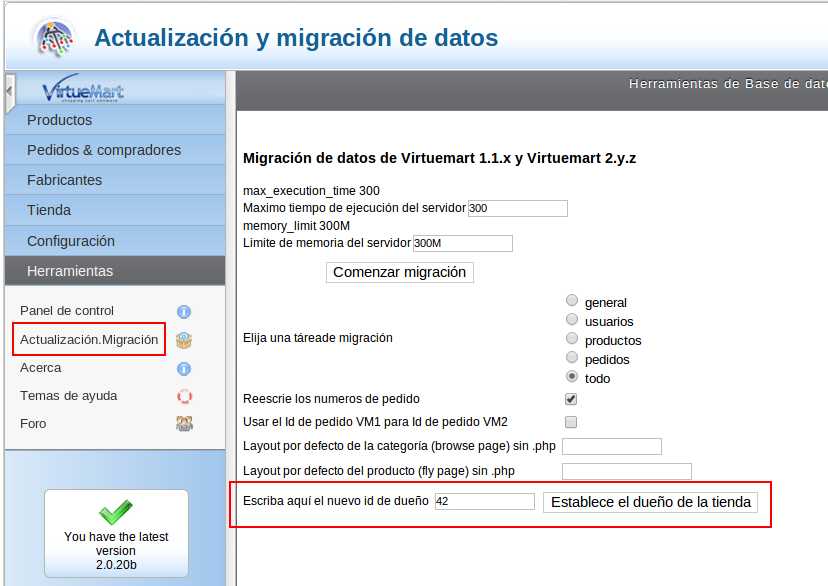Select the general migration radio button
Screen dimensions: 828x586
[x=572, y=300]
